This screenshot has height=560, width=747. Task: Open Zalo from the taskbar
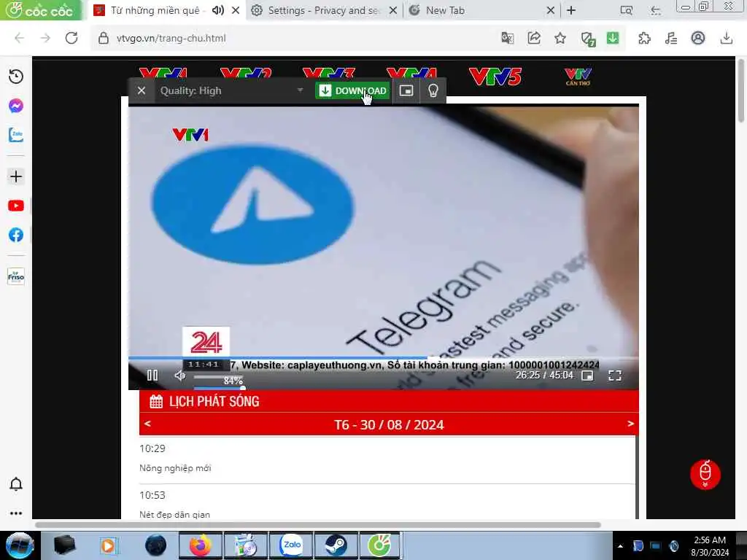292,545
